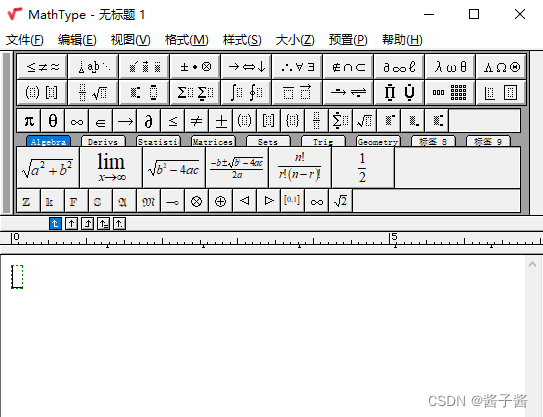This screenshot has height=417, width=543.
Task: Select the left-aligned tab stop button
Action: [55, 224]
